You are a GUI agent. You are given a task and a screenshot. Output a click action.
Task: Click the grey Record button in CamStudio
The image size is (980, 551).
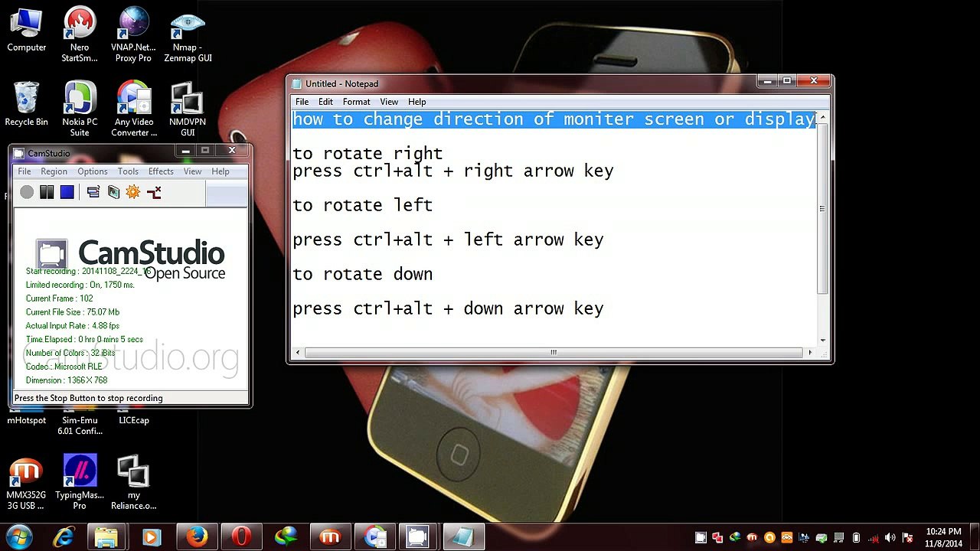(x=27, y=192)
